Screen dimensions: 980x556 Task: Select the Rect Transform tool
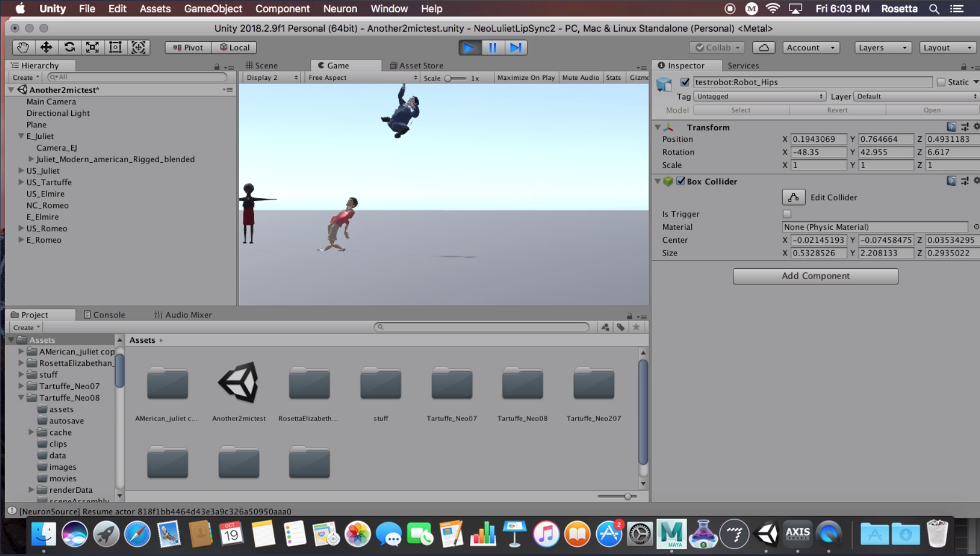coord(115,47)
